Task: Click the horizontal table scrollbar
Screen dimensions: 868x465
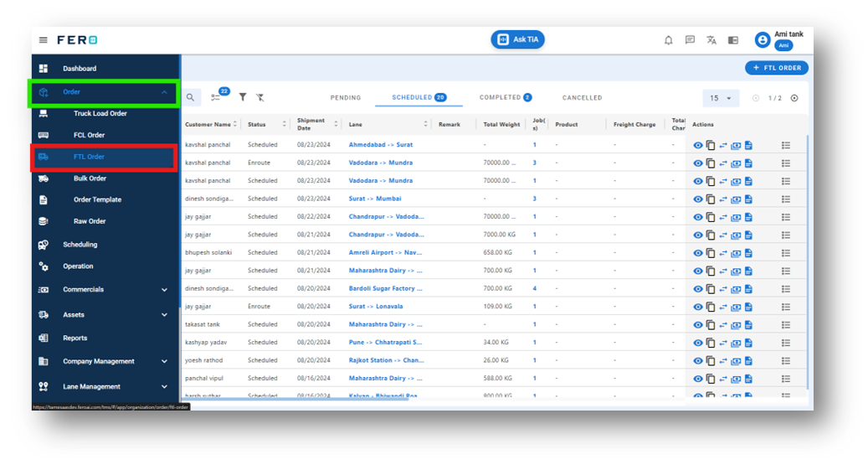Action: click(296, 399)
